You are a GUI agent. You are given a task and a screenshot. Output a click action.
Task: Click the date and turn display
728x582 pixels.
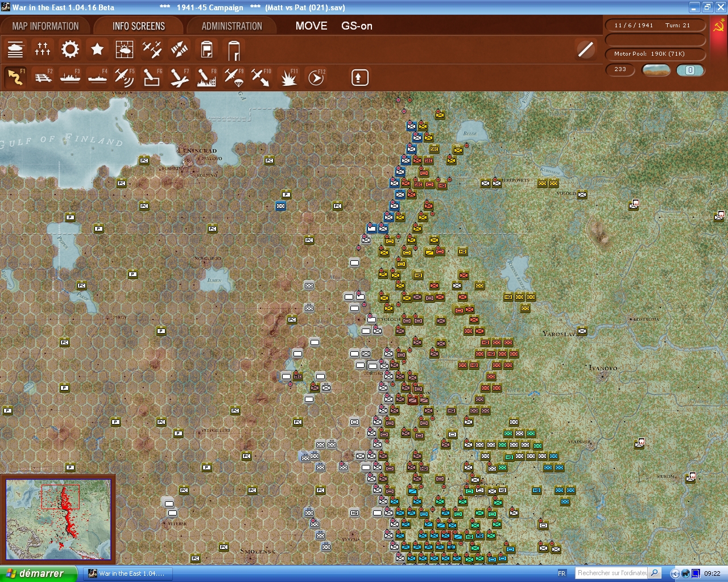point(655,26)
